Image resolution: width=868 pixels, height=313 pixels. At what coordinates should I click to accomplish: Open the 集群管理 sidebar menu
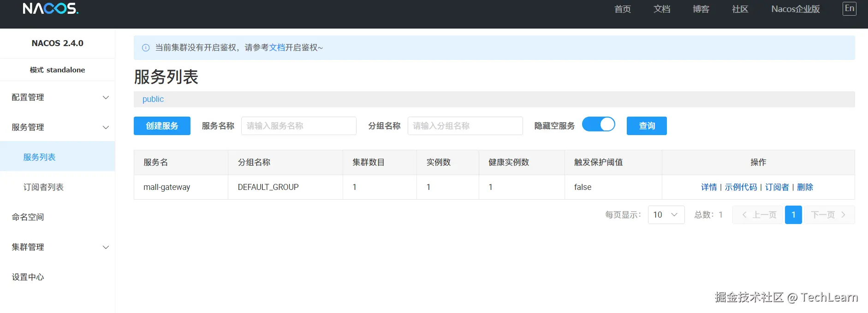pyautogui.click(x=57, y=247)
